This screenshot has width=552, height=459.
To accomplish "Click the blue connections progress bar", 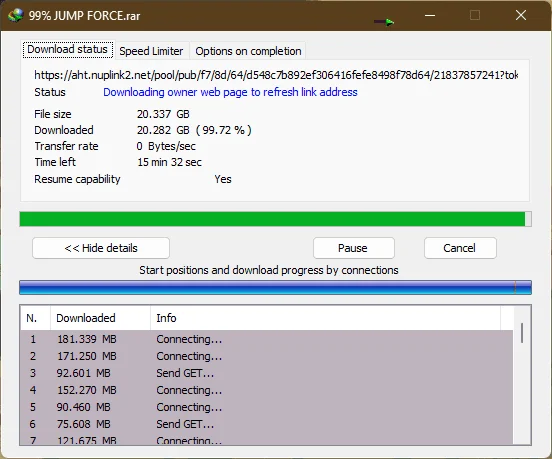I will tap(275, 288).
